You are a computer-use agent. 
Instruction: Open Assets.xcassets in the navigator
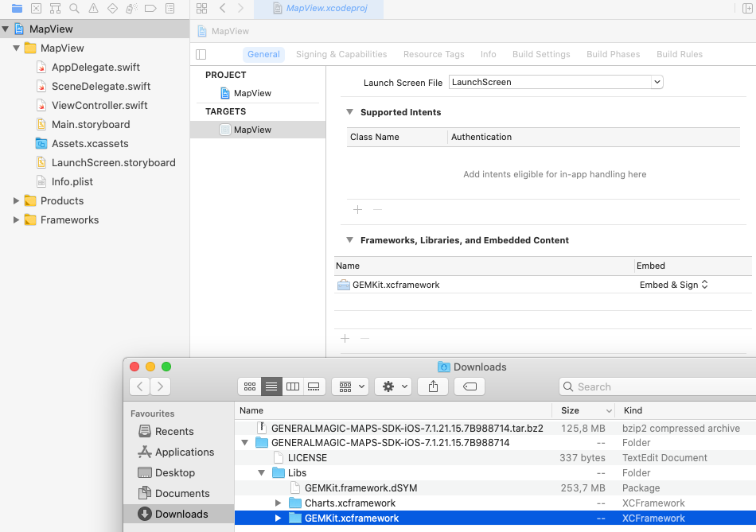pyautogui.click(x=95, y=144)
